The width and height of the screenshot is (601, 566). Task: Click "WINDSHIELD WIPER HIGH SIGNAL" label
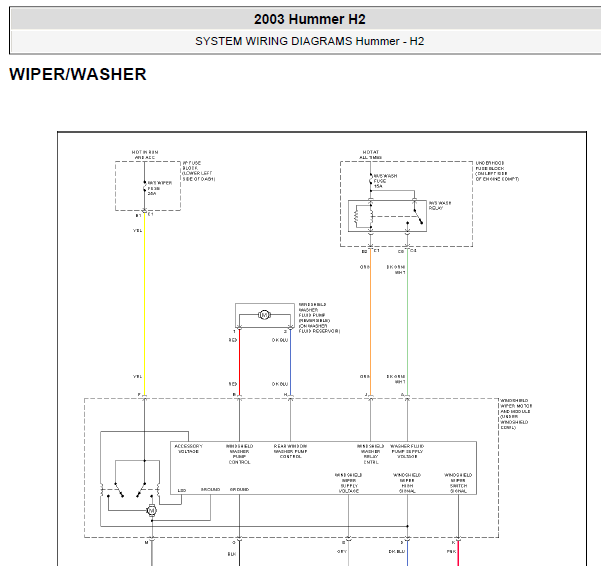click(x=407, y=483)
